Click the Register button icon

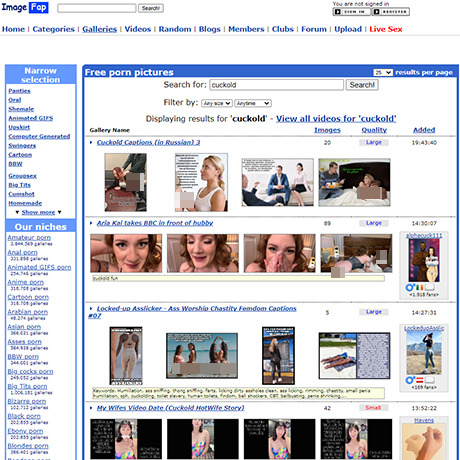click(391, 12)
